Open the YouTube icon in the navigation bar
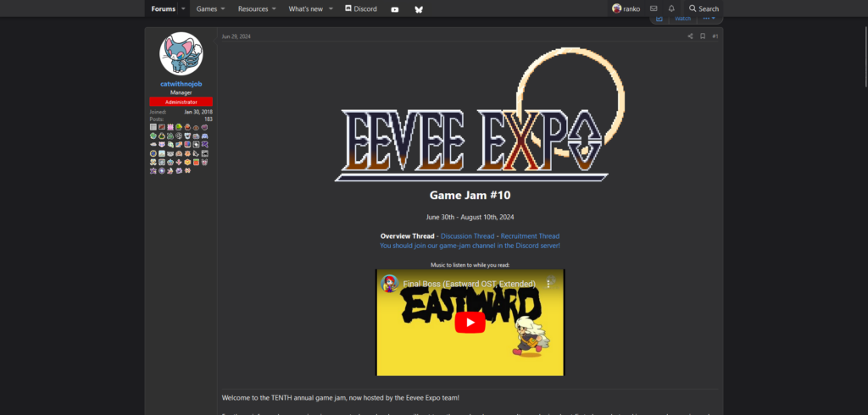Image resolution: width=868 pixels, height=415 pixels. (395, 8)
